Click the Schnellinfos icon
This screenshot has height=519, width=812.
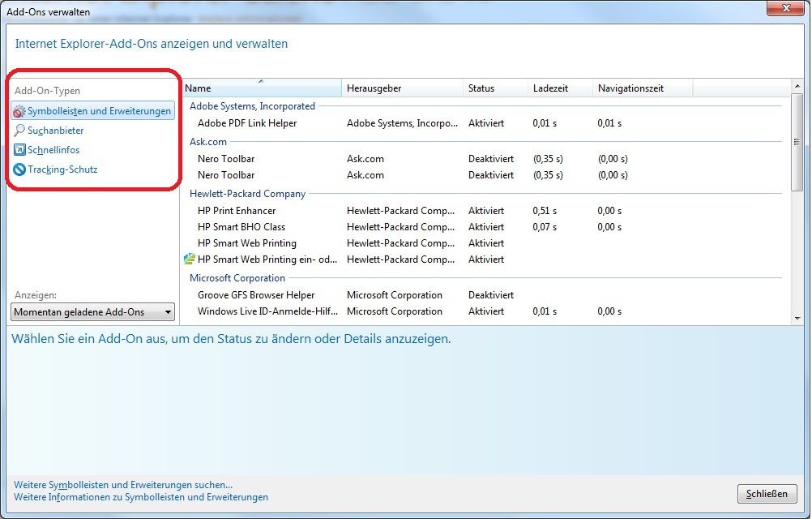point(19,150)
